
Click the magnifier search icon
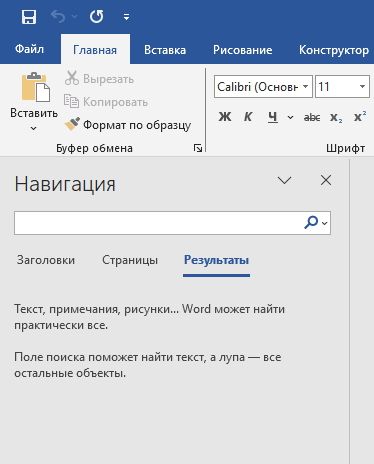click(311, 222)
